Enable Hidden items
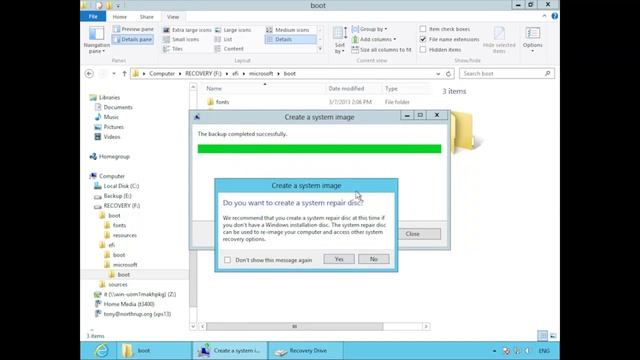640x360 pixels. (423, 49)
